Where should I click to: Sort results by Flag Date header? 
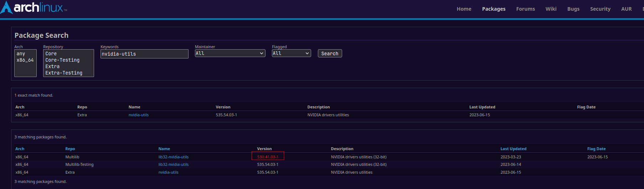click(596, 149)
